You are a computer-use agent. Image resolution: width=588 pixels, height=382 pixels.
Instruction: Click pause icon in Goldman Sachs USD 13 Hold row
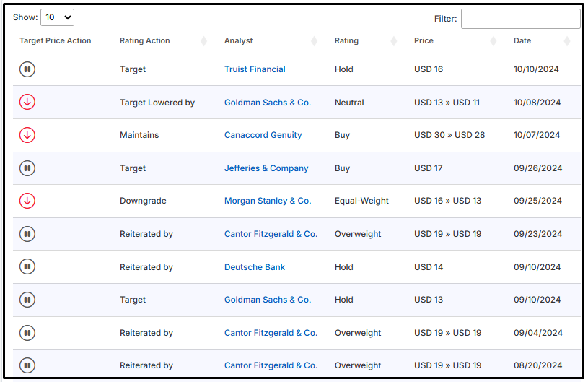27,300
